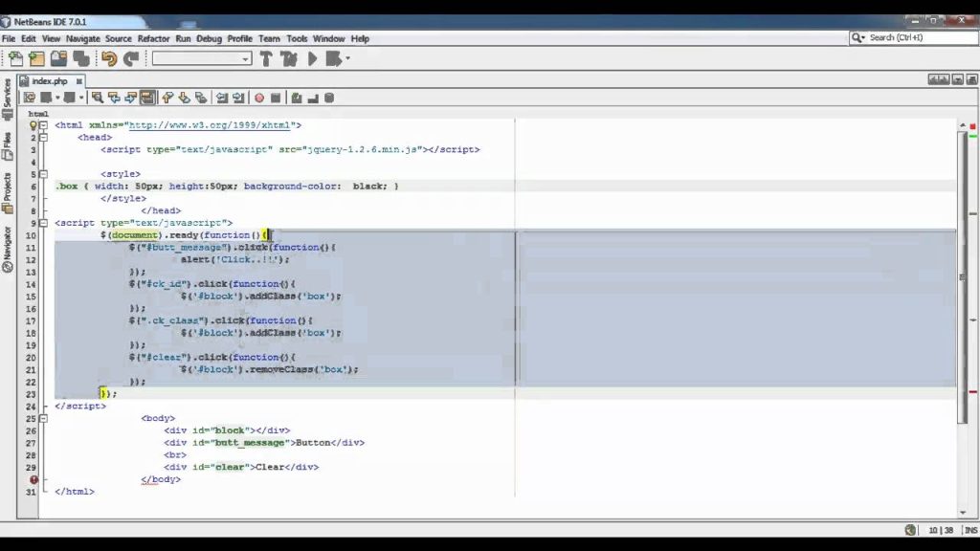Click the Open Project toolbar icon

tap(58, 58)
